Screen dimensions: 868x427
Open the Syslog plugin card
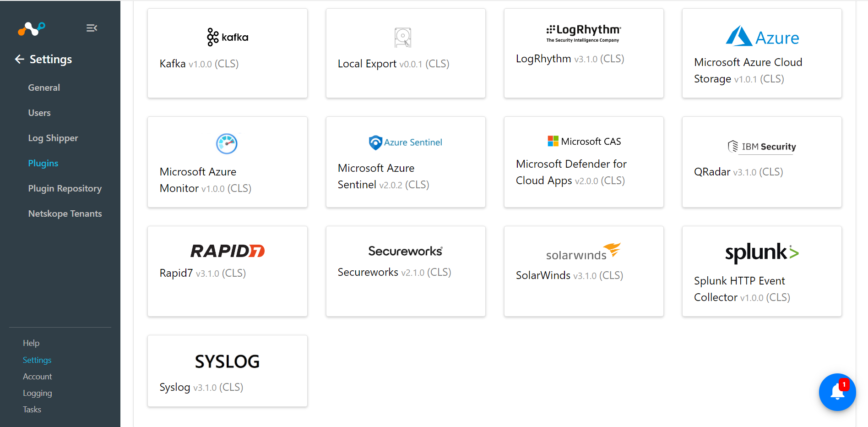[228, 371]
